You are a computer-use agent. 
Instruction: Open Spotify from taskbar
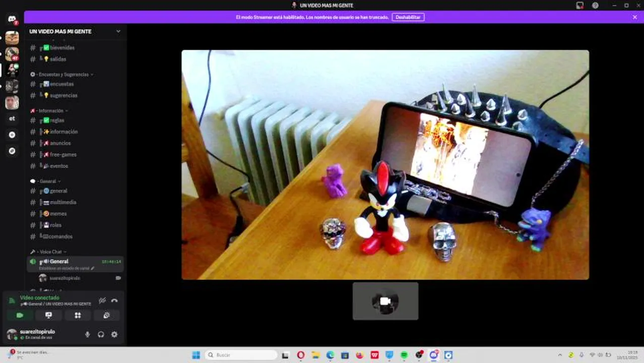point(404,355)
